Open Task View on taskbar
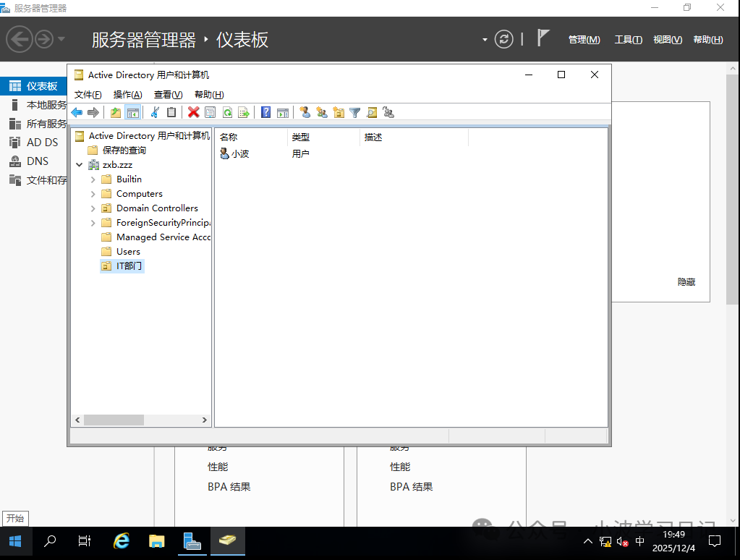This screenshot has height=560, width=740. (85, 541)
